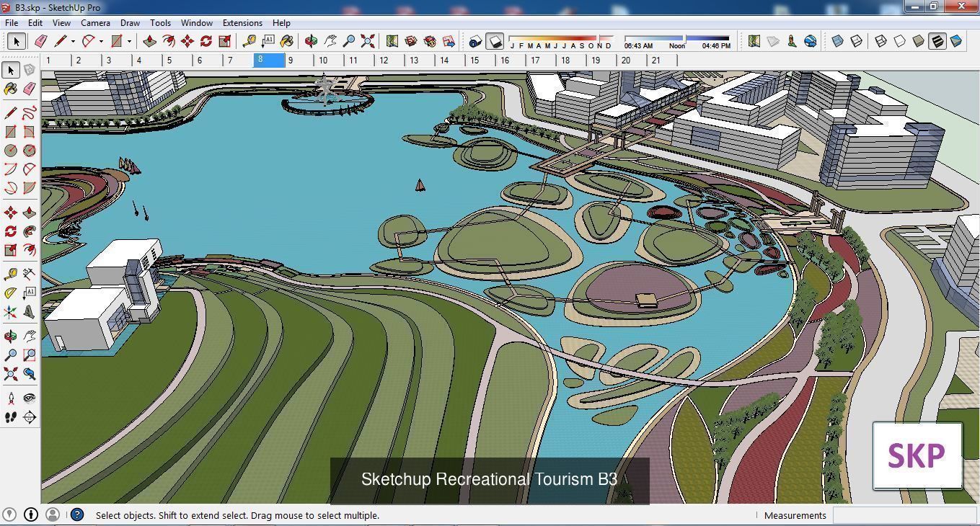Activate the Walk footprints tool
This screenshot has width=980, height=526.
(x=11, y=416)
